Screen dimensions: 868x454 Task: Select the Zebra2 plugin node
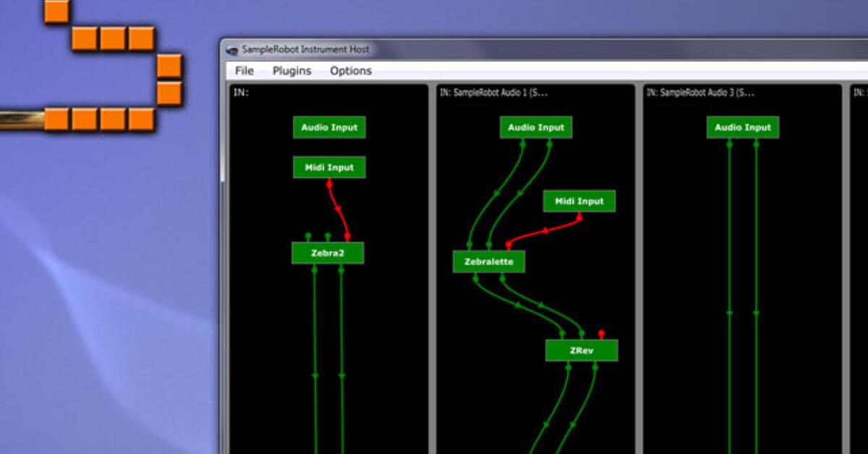[x=328, y=253]
